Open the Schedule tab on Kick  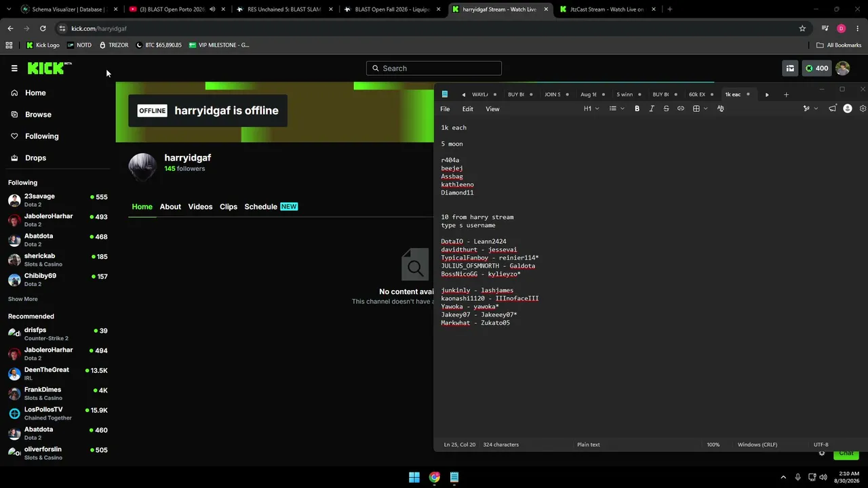(x=271, y=207)
